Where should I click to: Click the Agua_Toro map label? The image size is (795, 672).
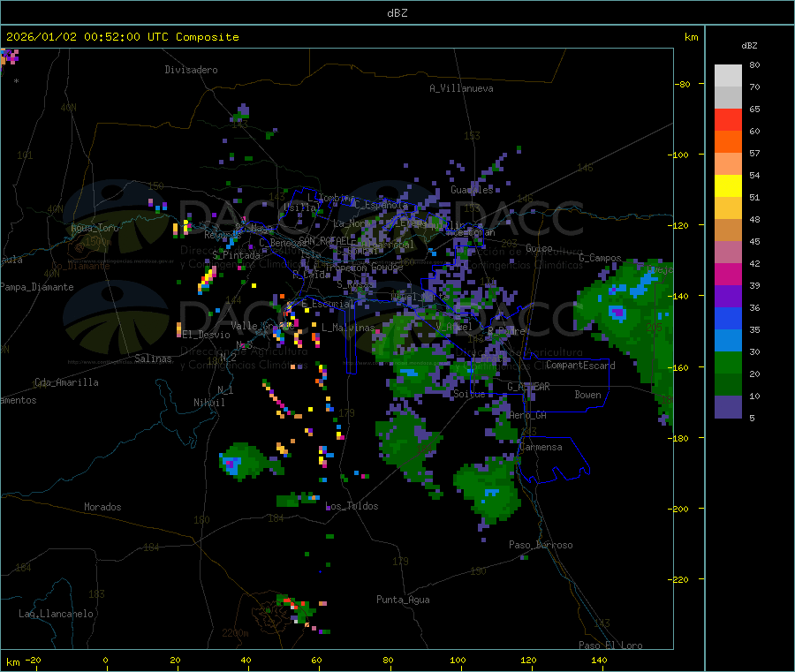(x=95, y=228)
